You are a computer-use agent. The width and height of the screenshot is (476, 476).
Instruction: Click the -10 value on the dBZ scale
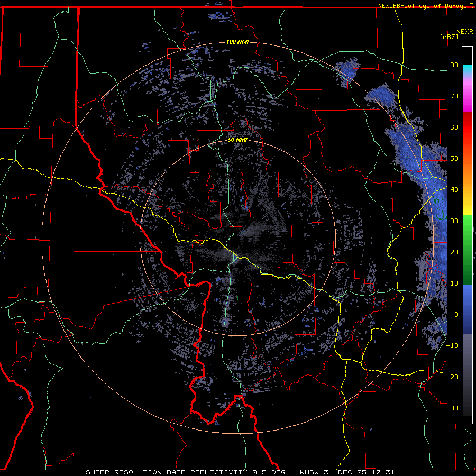[x=452, y=346]
